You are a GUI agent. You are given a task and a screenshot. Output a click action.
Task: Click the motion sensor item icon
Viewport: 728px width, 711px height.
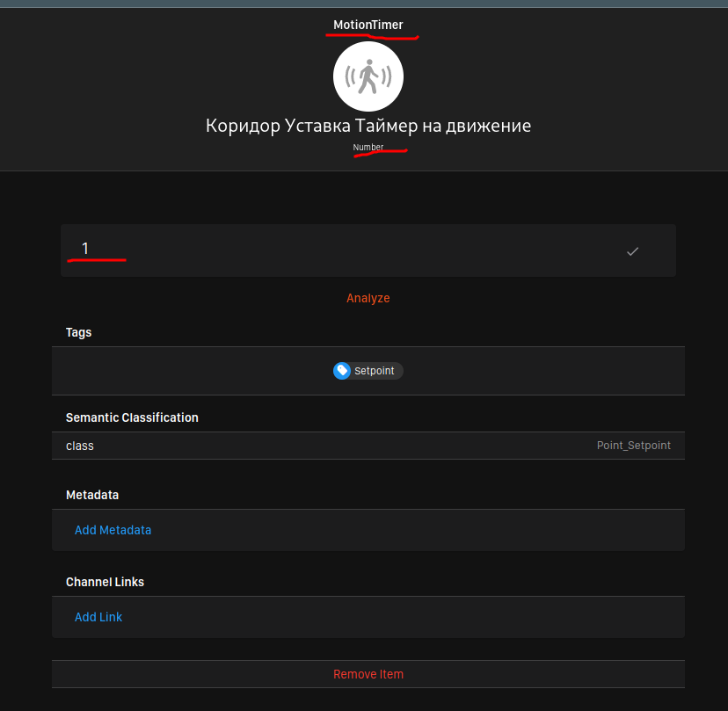coord(368,76)
